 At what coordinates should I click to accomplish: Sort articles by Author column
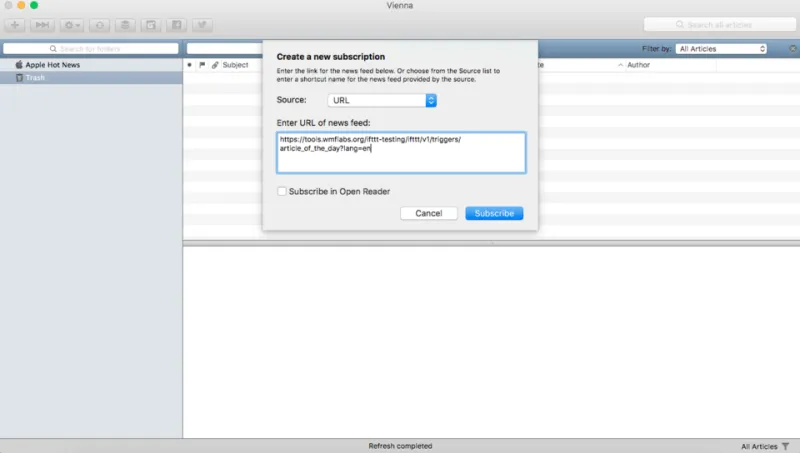tap(638, 65)
